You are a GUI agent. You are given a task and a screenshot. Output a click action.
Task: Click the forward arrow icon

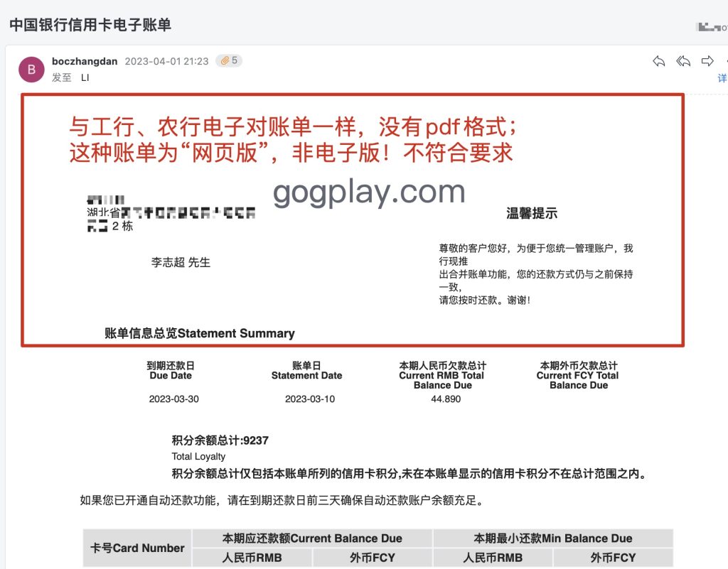pos(707,61)
